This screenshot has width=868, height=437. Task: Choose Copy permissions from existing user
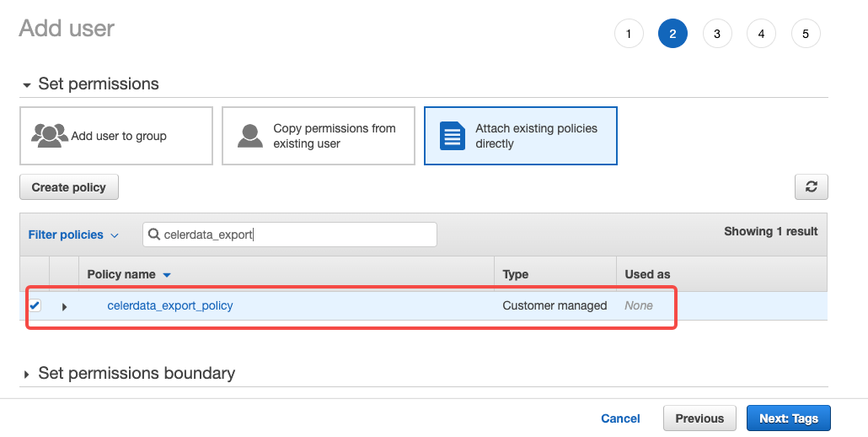tap(319, 136)
